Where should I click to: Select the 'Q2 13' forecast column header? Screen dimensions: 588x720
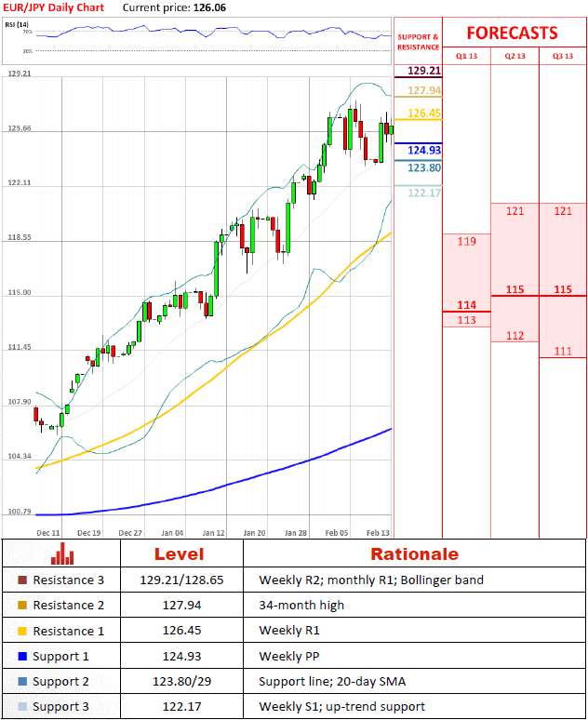click(x=514, y=56)
